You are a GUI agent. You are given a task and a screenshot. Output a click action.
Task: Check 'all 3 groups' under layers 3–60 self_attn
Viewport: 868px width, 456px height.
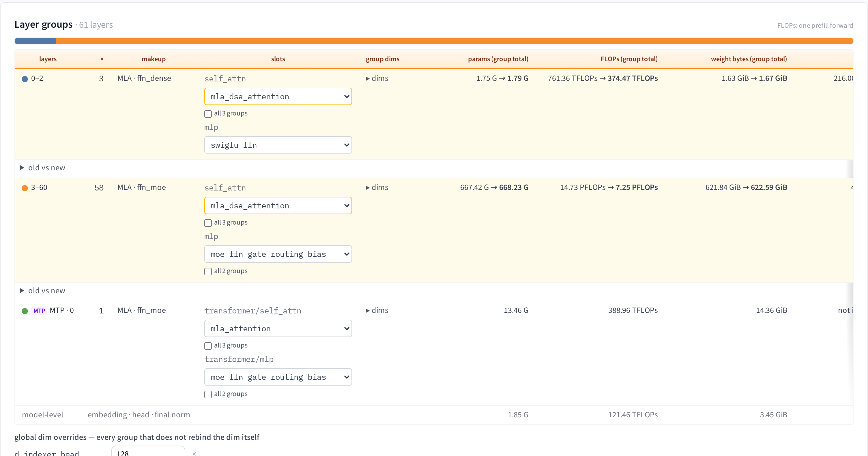click(208, 223)
